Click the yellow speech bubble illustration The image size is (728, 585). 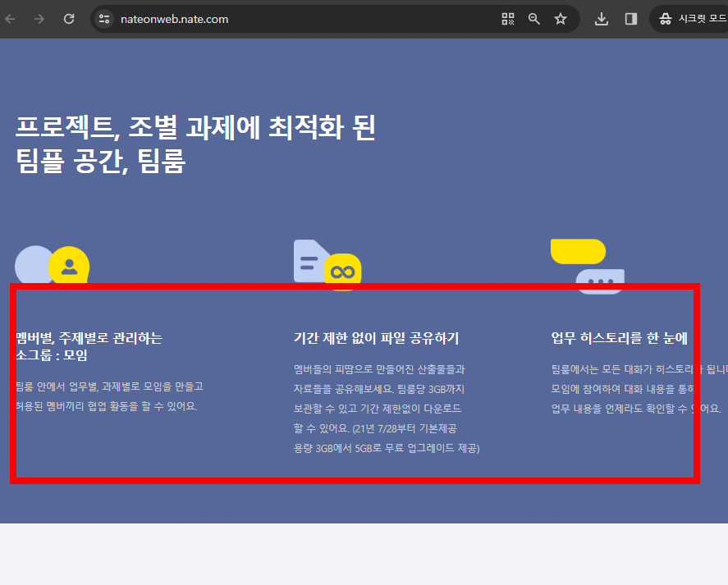579,251
